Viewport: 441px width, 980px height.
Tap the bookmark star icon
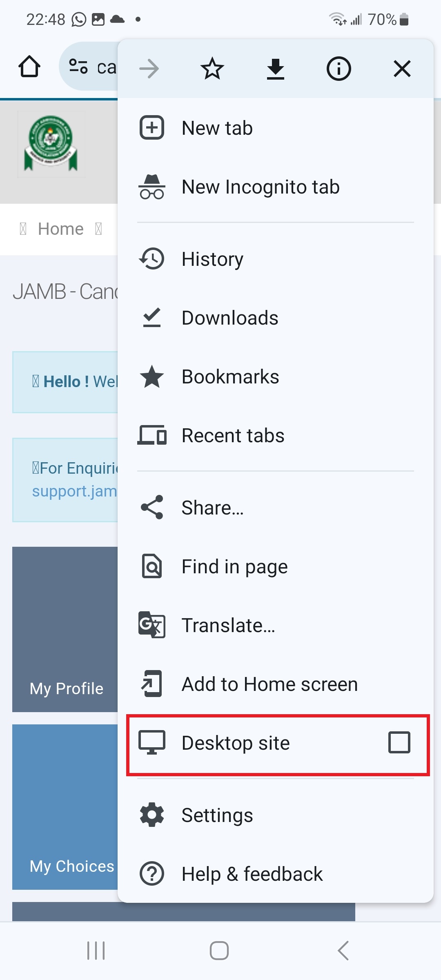point(212,69)
